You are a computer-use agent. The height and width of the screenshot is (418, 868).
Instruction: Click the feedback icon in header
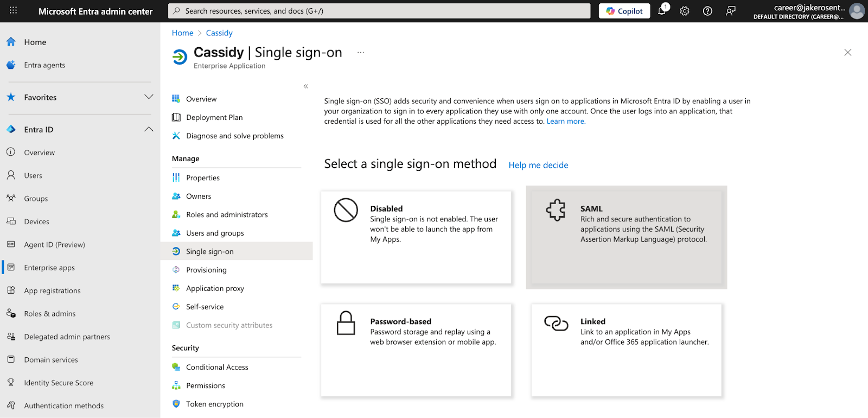pyautogui.click(x=731, y=11)
